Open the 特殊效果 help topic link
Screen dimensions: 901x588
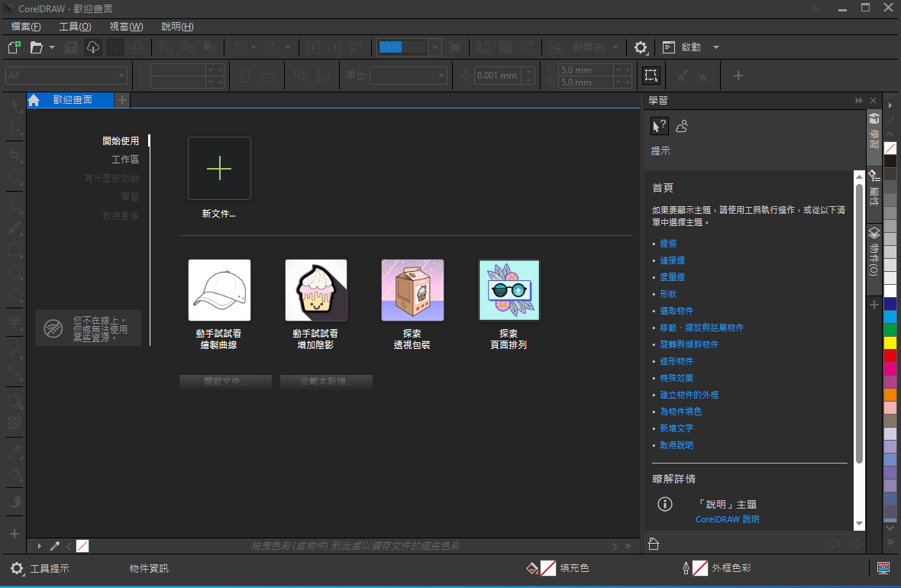[677, 378]
